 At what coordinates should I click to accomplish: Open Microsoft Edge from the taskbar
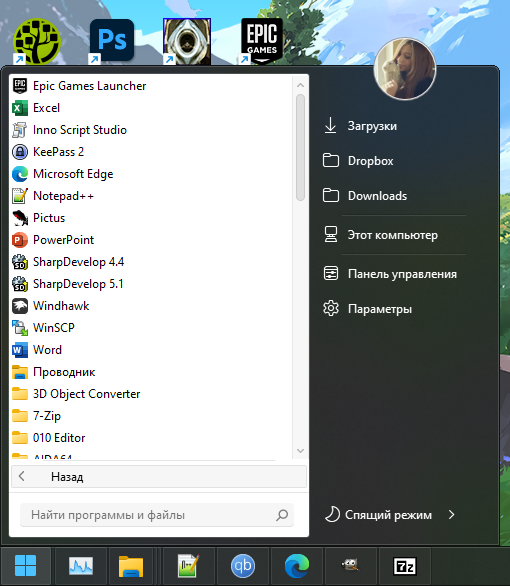click(x=297, y=566)
